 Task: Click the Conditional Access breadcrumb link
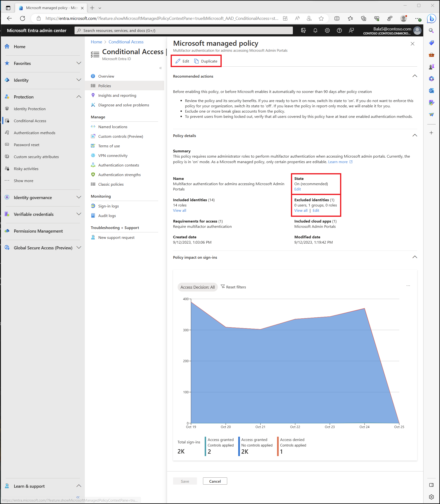126,42
